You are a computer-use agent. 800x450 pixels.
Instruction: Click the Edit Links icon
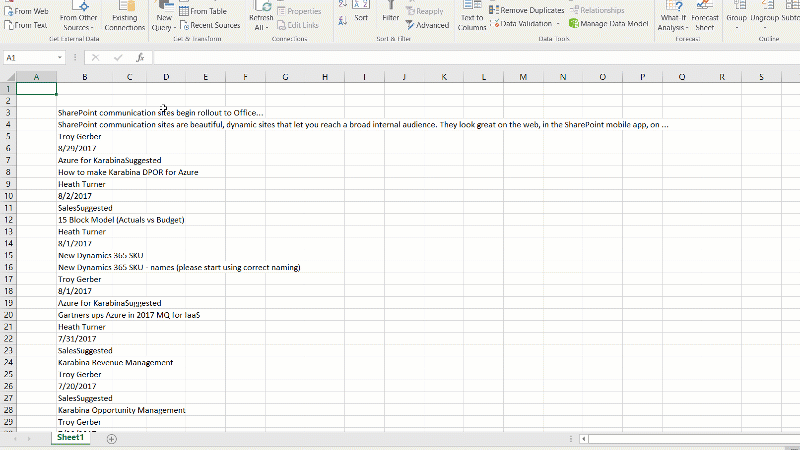[x=281, y=24]
